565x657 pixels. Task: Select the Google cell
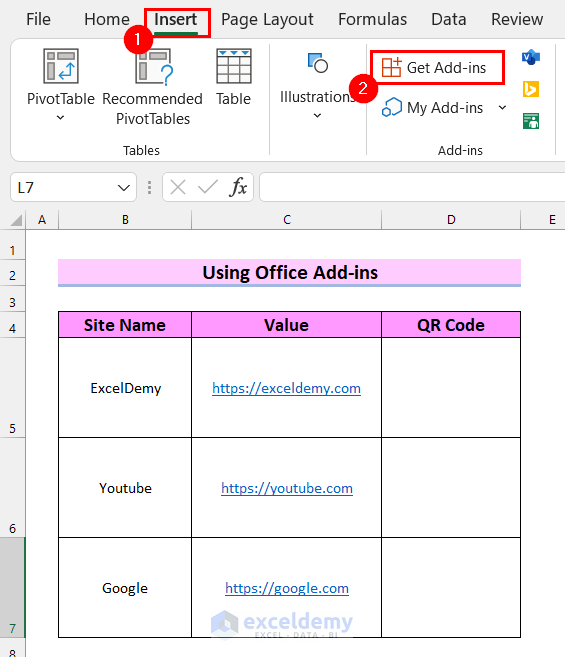point(125,588)
